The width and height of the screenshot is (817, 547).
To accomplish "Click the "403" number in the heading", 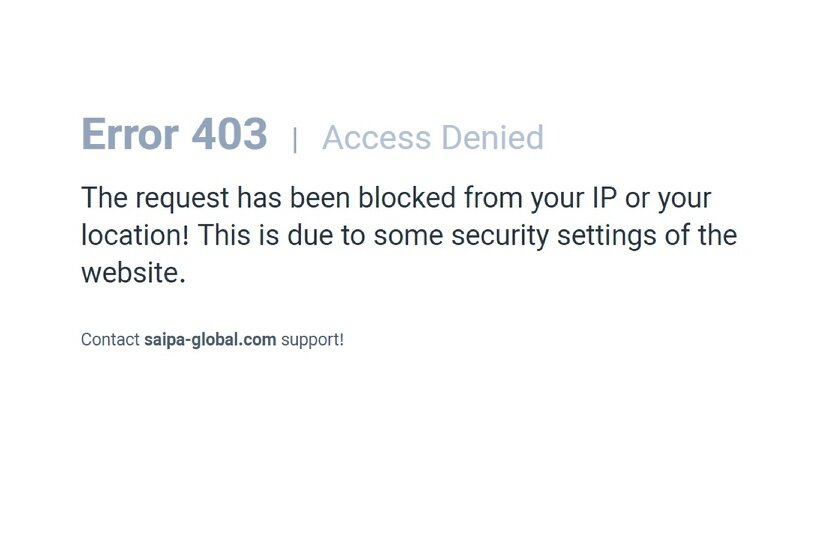I will tap(229, 134).
